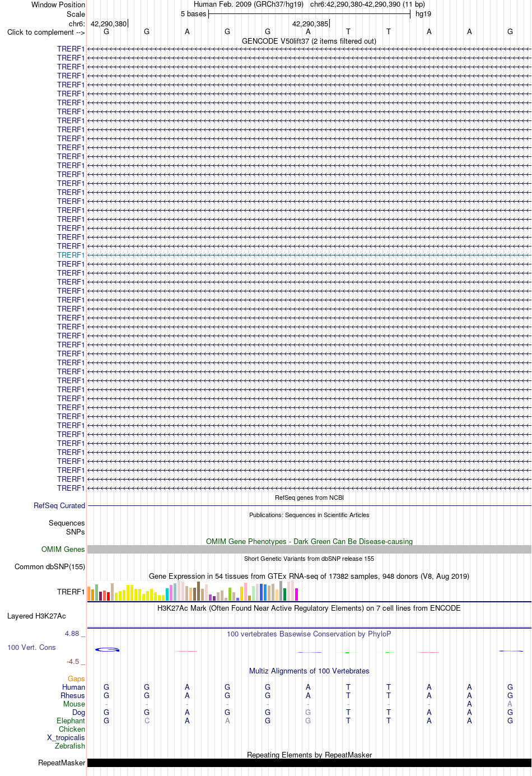The image size is (532, 776).
Task: Click the '100 Vert. Cons' track label
Action: 31,647
